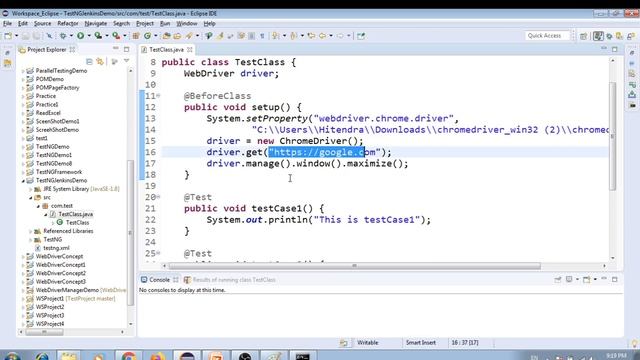Toggle the fold marker at line 20
Screen dimensions: 640x360
[158, 197]
